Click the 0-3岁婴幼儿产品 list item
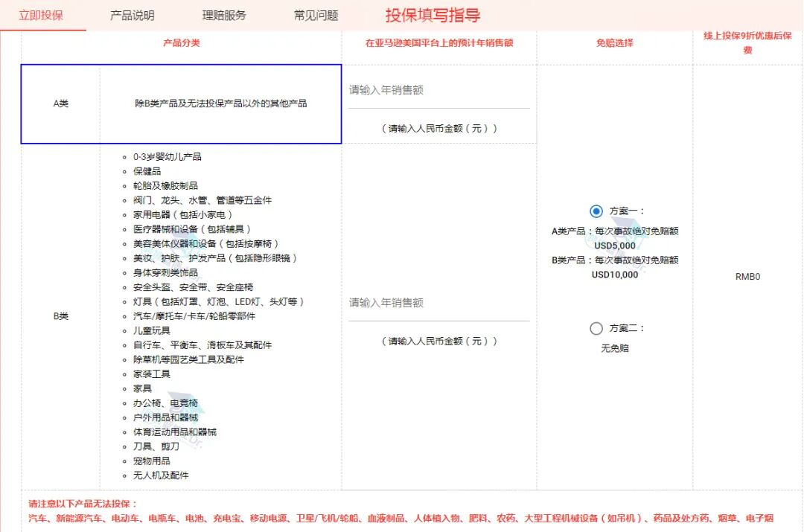Screen dimensions: 804x532 pos(167,157)
